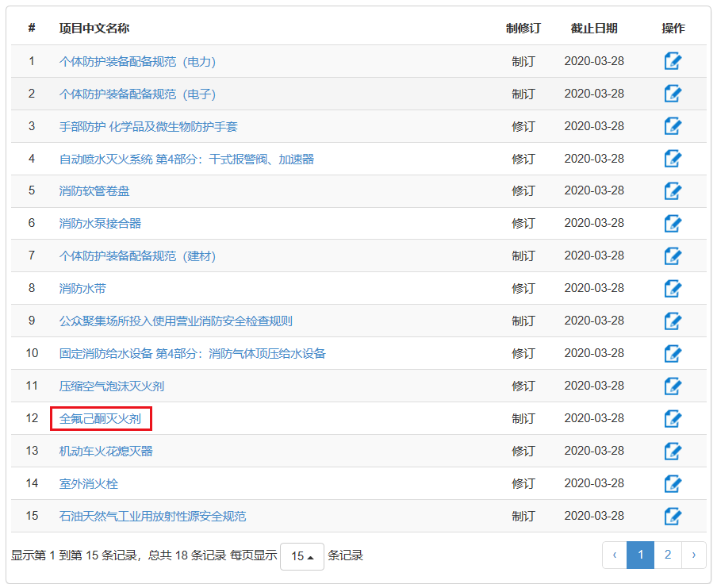Image resolution: width=717 pixels, height=588 pixels.
Task: Open edit action for 全氟己酮灭火剂
Action: 673,418
